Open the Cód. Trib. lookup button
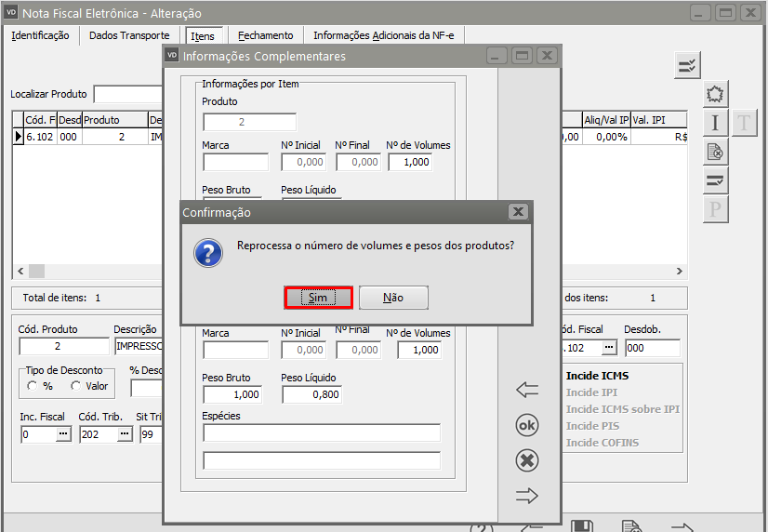Viewport: 768px width, 532px height. pos(123,434)
